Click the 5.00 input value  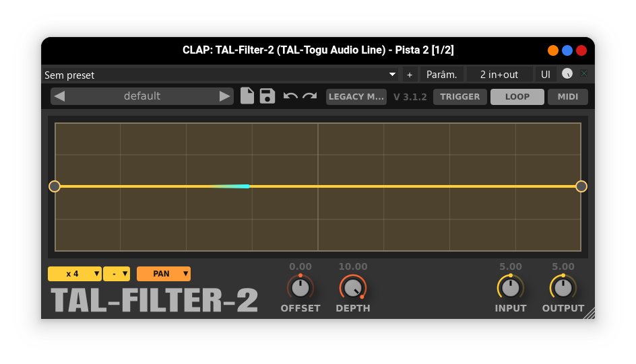click(510, 266)
